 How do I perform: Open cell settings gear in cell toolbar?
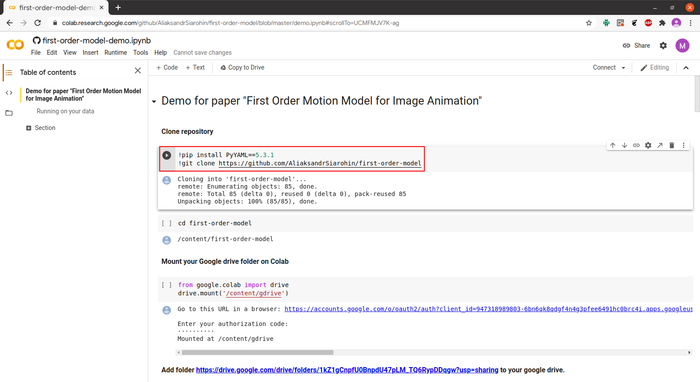[648, 145]
